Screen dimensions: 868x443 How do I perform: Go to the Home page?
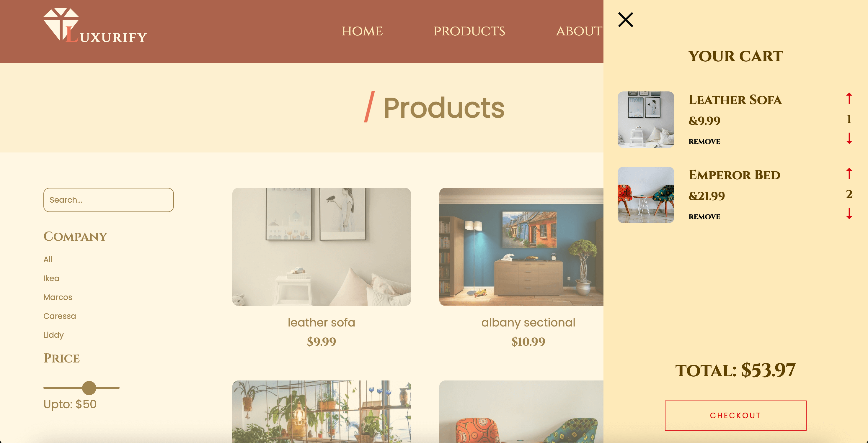tap(362, 31)
